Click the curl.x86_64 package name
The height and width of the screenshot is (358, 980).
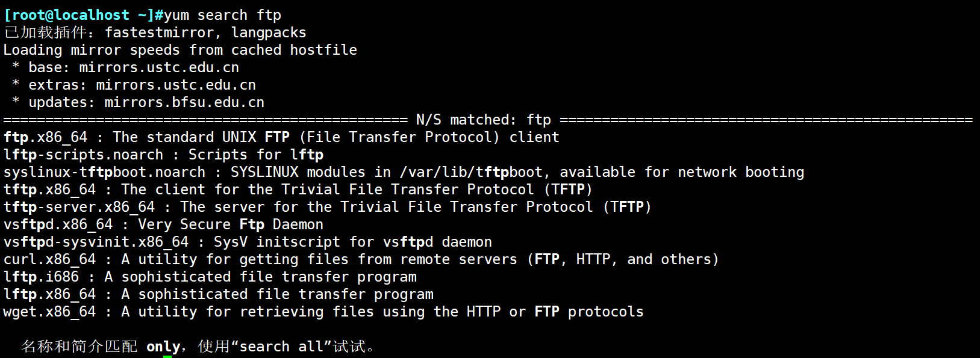(50, 259)
